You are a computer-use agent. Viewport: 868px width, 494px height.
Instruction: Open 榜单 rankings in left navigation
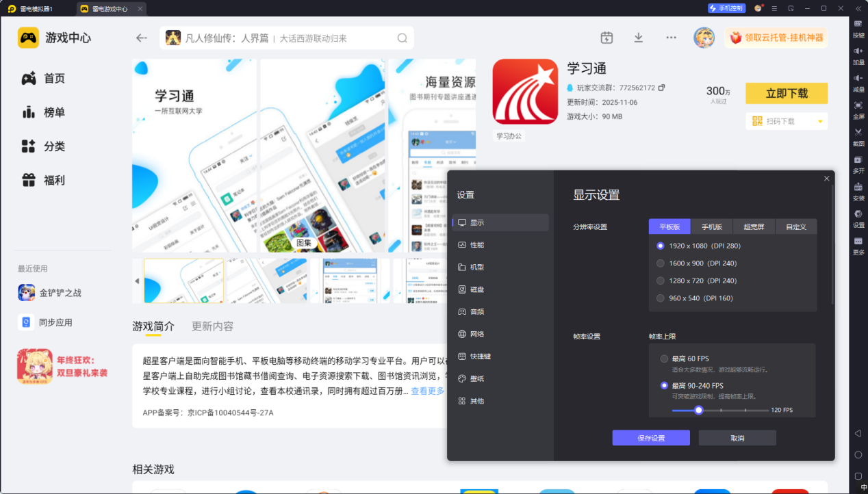[43, 112]
